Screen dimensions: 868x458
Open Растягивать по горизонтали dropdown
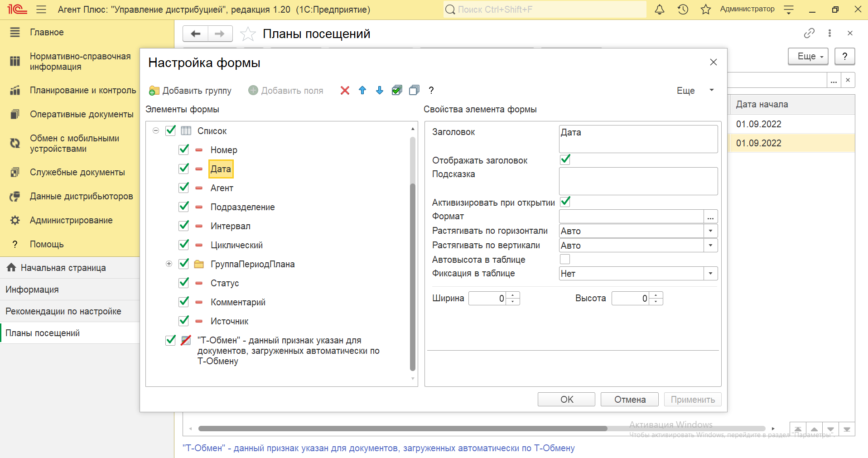click(x=710, y=231)
